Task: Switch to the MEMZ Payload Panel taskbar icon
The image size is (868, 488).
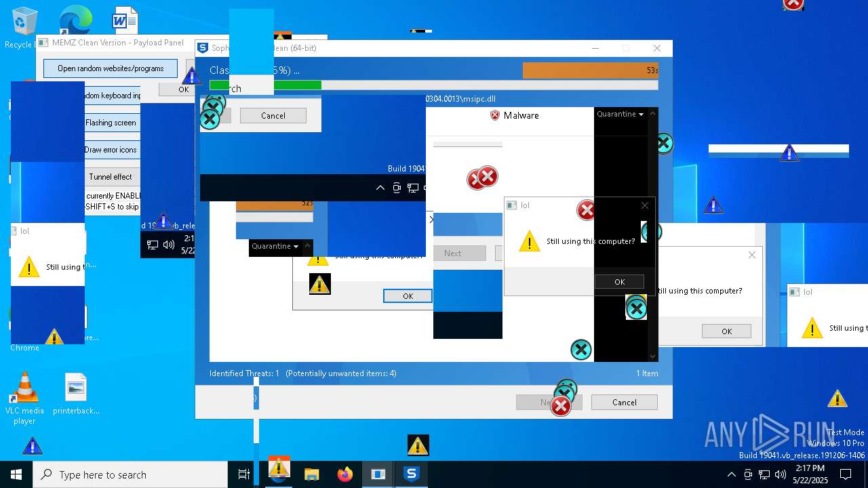Action: 378,474
